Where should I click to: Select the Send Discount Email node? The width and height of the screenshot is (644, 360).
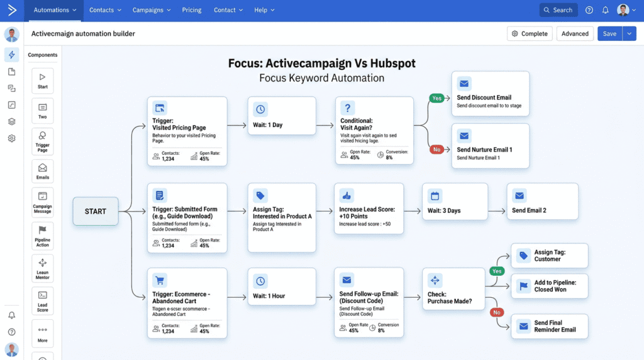[x=491, y=94]
